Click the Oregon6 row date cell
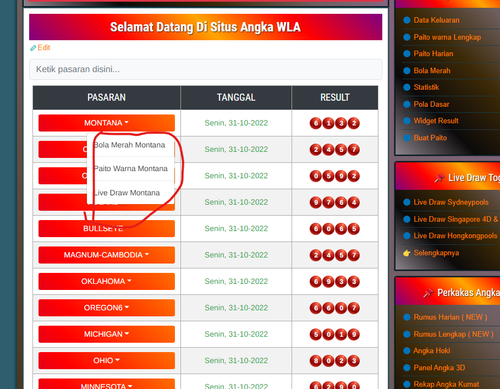Screen dimensions: 500x389 [x=236, y=308]
